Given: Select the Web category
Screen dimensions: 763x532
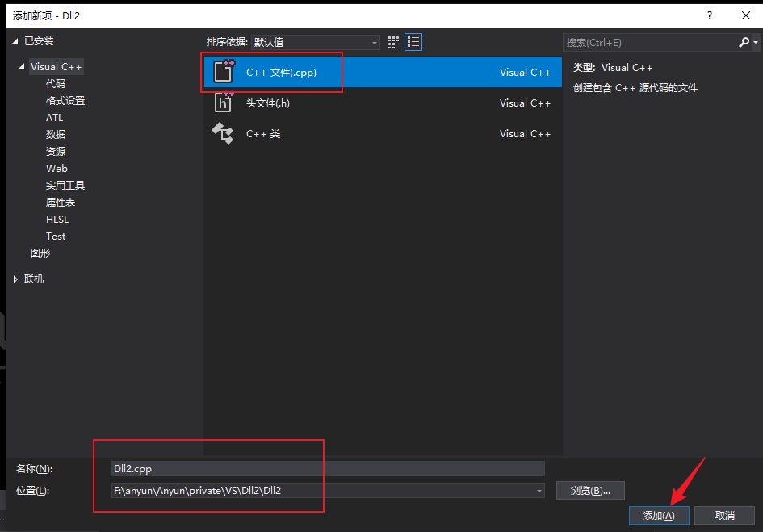Looking at the screenshot, I should coord(57,169).
